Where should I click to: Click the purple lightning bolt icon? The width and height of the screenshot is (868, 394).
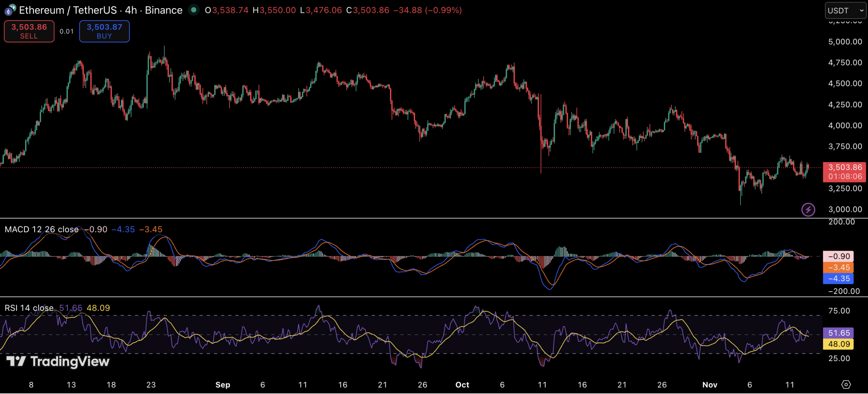pos(808,209)
